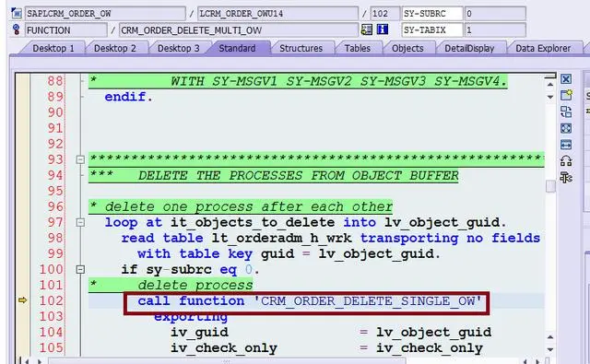Click 'transporting no fields' on line 98
Image resolution: width=590 pixels, height=364 pixels.
451,238
